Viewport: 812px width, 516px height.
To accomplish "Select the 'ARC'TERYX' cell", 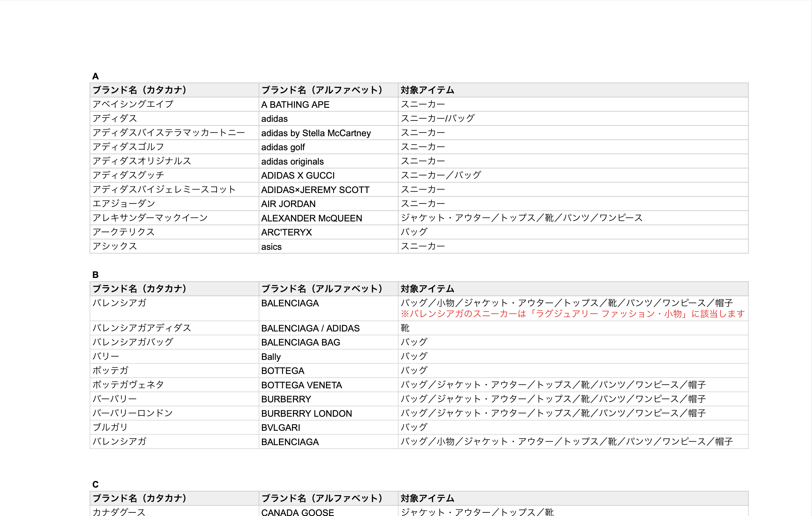I will pos(328,232).
